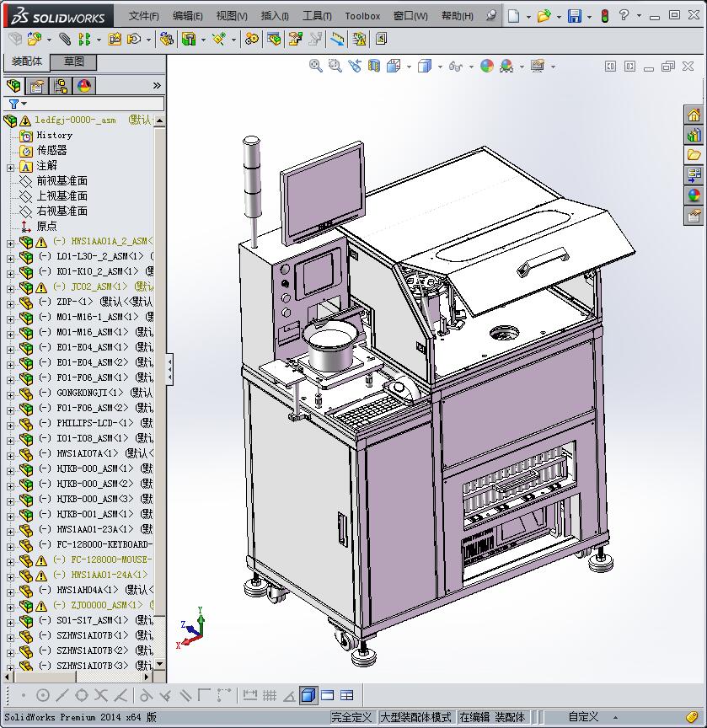Click the rebuild traffic light icon
707x728 pixels.
click(x=604, y=16)
